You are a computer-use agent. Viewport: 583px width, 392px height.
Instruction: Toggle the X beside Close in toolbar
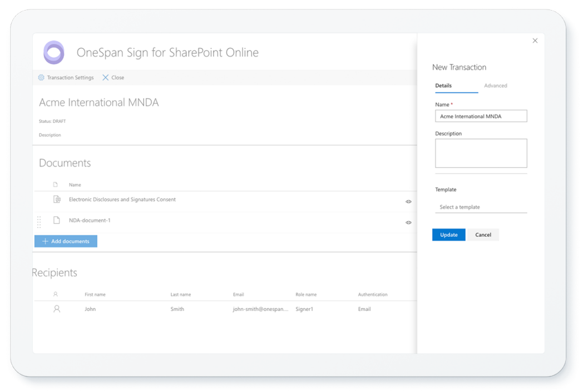[x=105, y=77]
